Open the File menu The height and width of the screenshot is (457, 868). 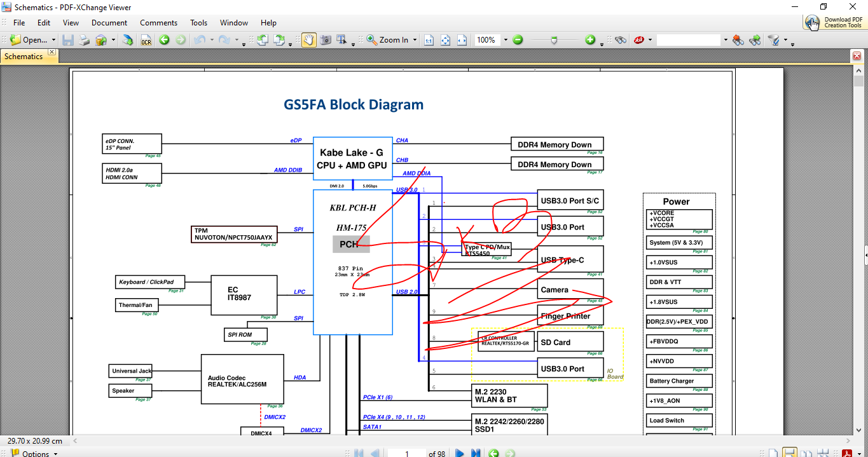[x=19, y=22]
